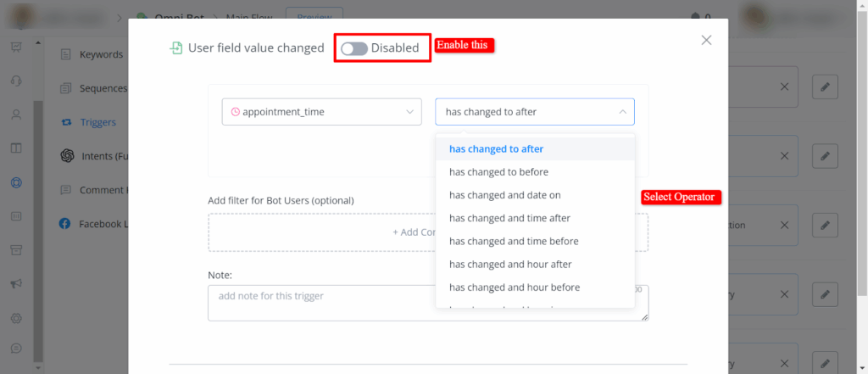The width and height of the screenshot is (868, 374).
Task: Select 'has changed to before' option
Action: pyautogui.click(x=499, y=172)
